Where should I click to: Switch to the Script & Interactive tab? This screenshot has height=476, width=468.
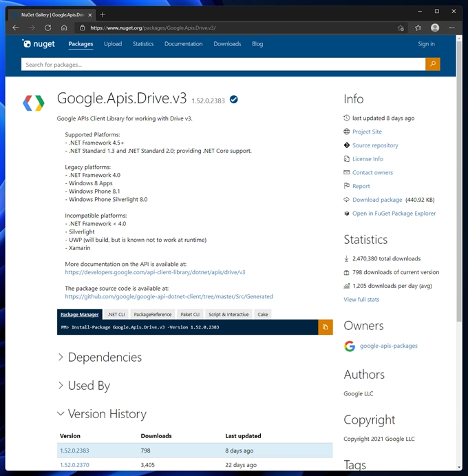228,314
